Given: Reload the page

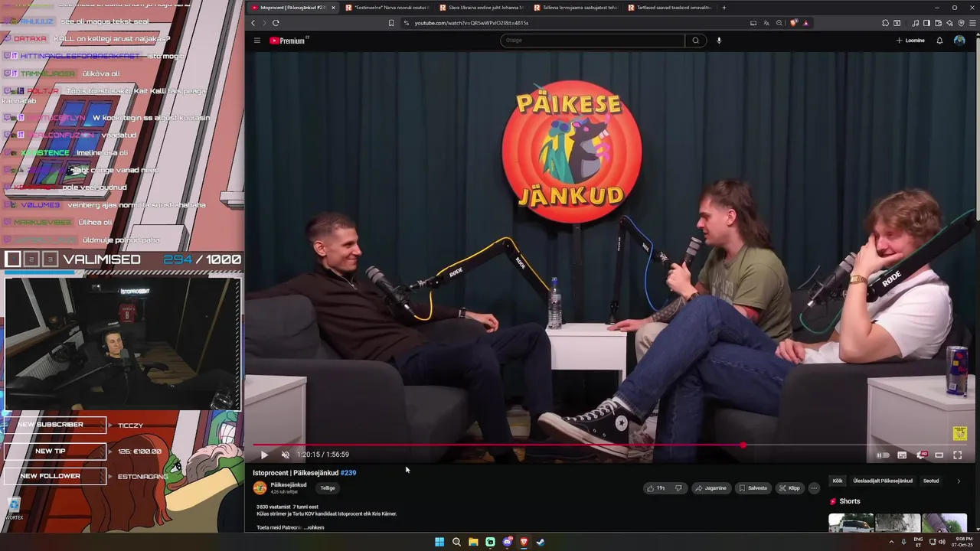Looking at the screenshot, I should [276, 23].
